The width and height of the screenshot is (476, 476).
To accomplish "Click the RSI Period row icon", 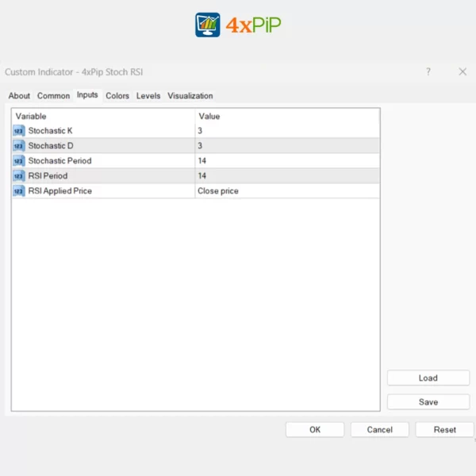I will tap(19, 176).
